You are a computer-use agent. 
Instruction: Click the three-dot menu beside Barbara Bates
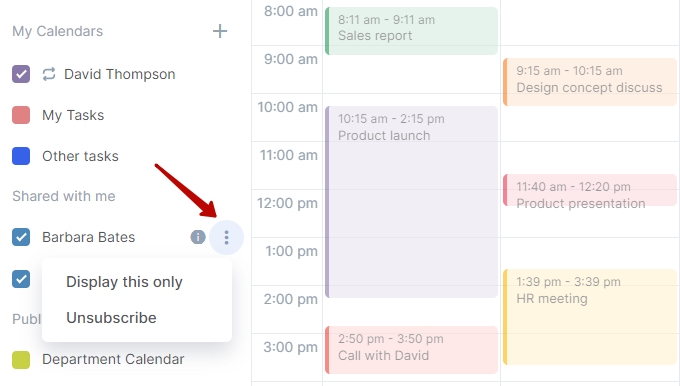pos(226,238)
